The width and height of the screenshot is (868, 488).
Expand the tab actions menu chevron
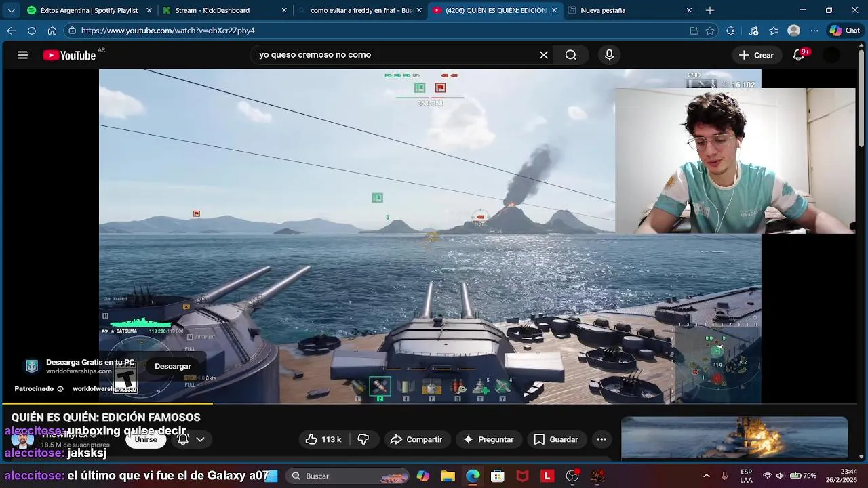click(x=11, y=10)
